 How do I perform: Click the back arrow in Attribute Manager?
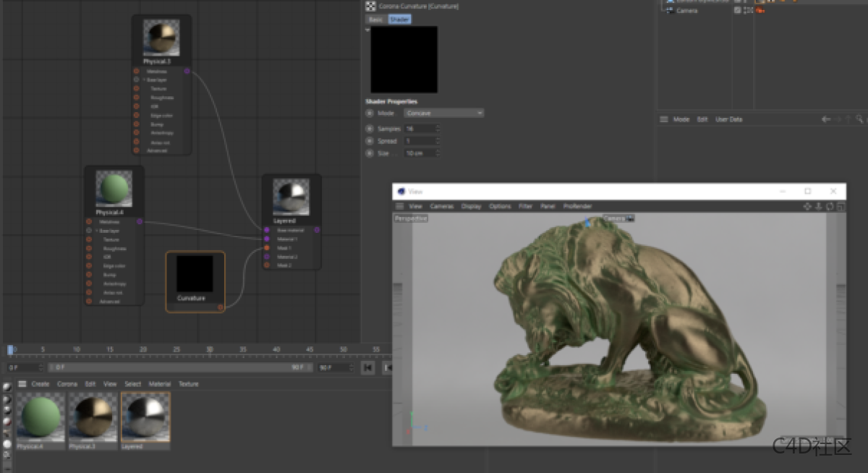click(x=825, y=119)
